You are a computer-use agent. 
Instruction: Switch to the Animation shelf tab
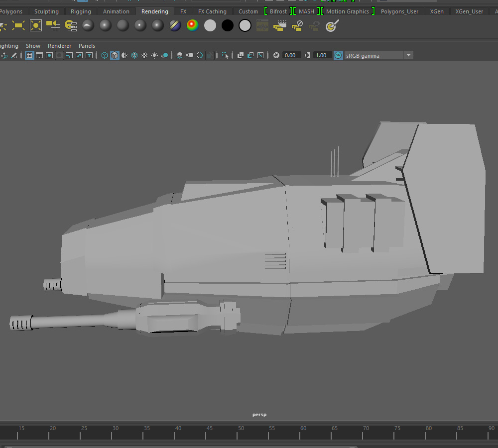(116, 11)
